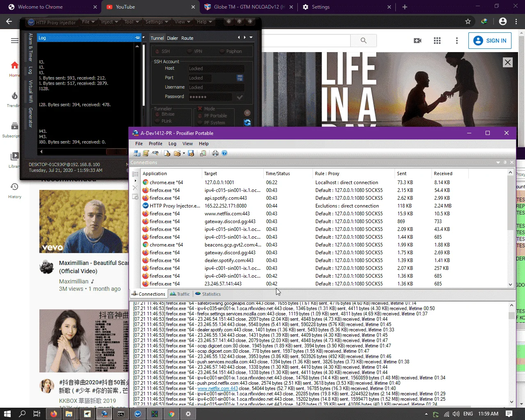The image size is (525, 420).
Task: Open advanced checklist icon in Proxifier toolbar
Action: pos(203,153)
